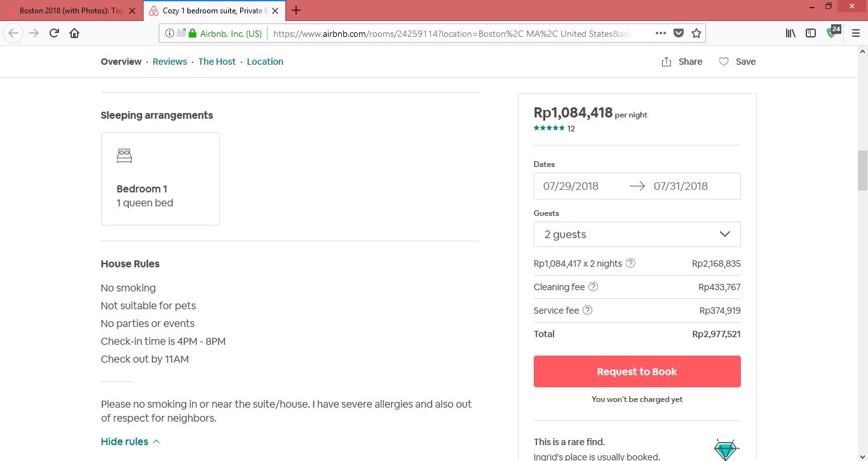Image resolution: width=868 pixels, height=461 pixels.
Task: Click the browser reload icon
Action: (x=54, y=34)
